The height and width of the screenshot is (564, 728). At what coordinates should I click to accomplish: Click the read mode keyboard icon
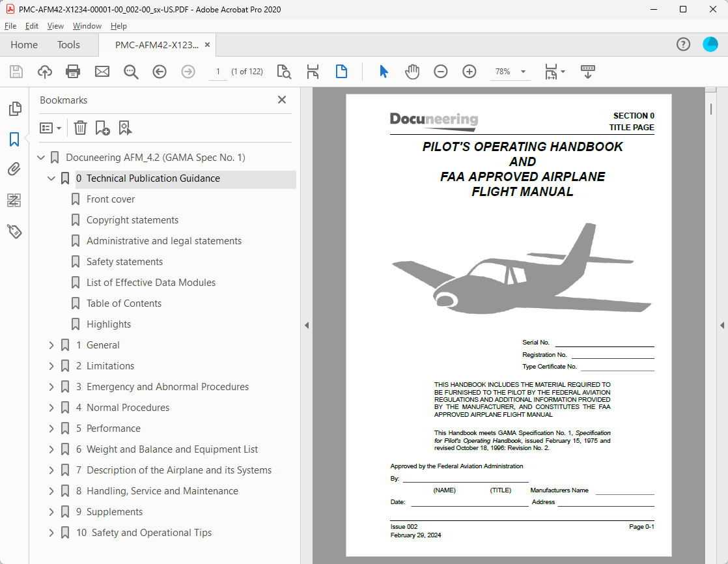point(588,72)
